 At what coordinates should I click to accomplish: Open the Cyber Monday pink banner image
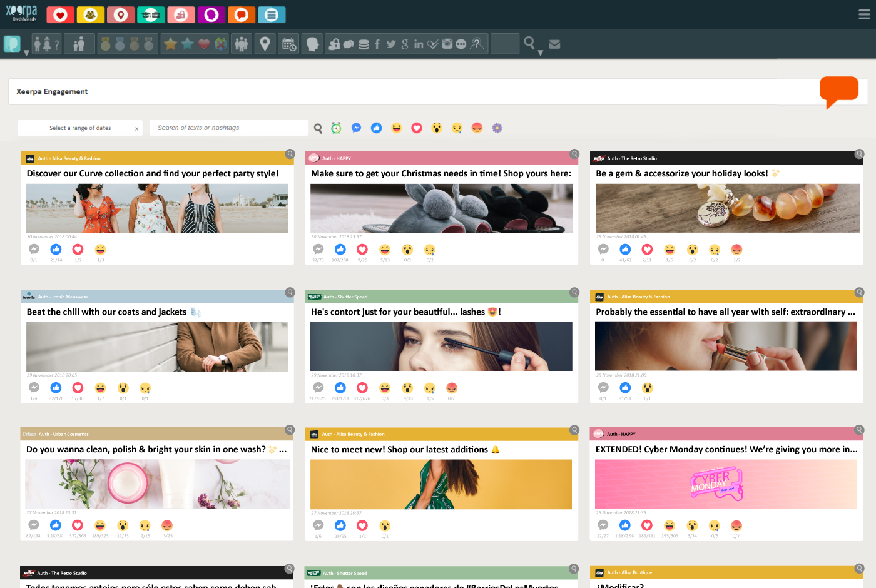726,484
